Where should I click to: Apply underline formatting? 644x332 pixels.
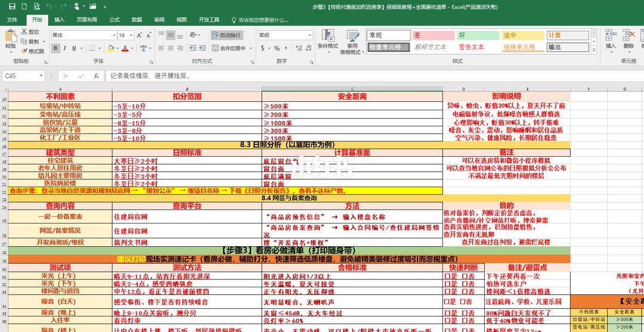point(74,48)
